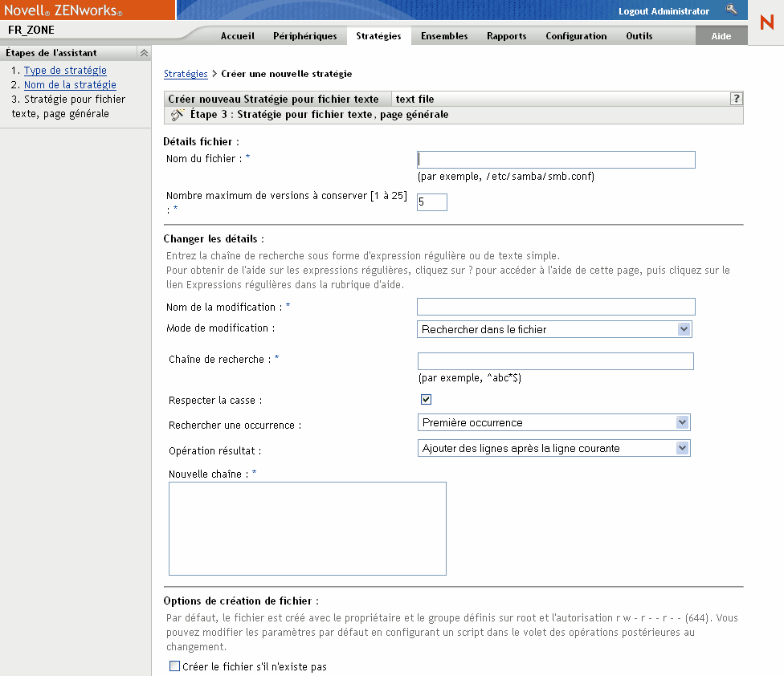Click the 'text file' strategy name label
Image resolution: width=784 pixels, height=676 pixels.
pyautogui.click(x=415, y=99)
